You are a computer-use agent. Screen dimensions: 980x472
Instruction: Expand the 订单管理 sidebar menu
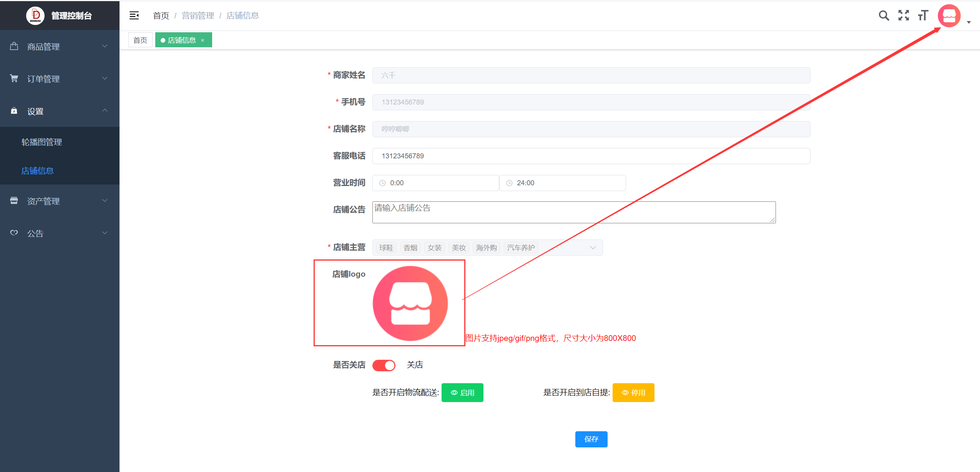60,79
